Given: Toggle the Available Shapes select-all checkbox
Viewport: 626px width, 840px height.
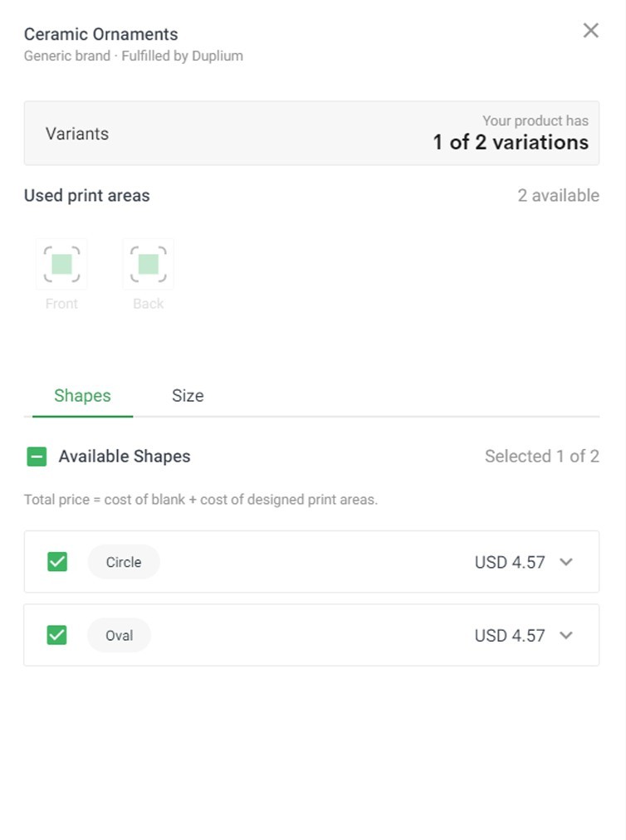Looking at the screenshot, I should [x=37, y=457].
